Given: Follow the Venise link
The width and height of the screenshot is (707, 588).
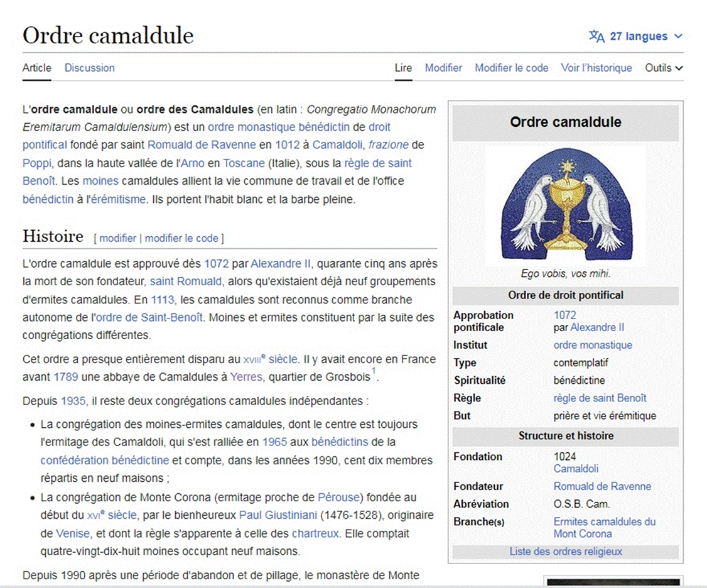Looking at the screenshot, I should coord(73,533).
